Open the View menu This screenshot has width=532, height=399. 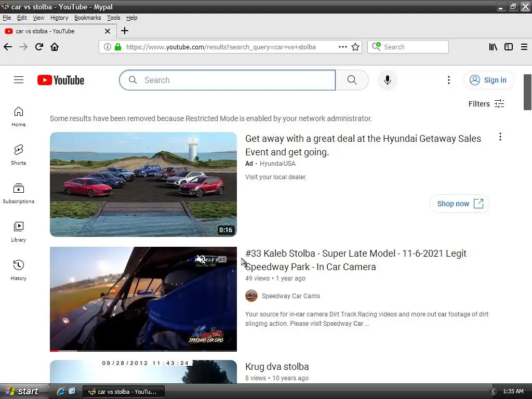tap(38, 18)
